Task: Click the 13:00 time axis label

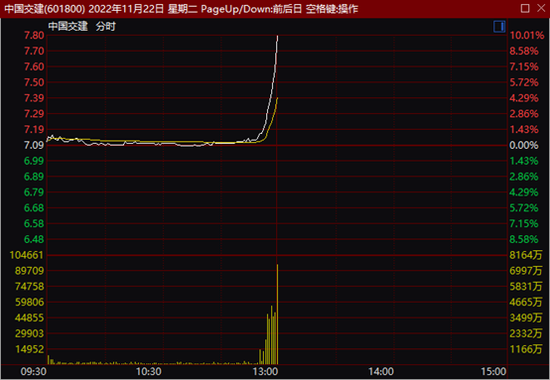Action: [266, 372]
